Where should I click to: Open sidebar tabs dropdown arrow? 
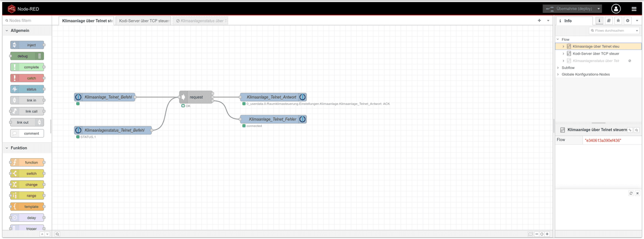point(637,21)
